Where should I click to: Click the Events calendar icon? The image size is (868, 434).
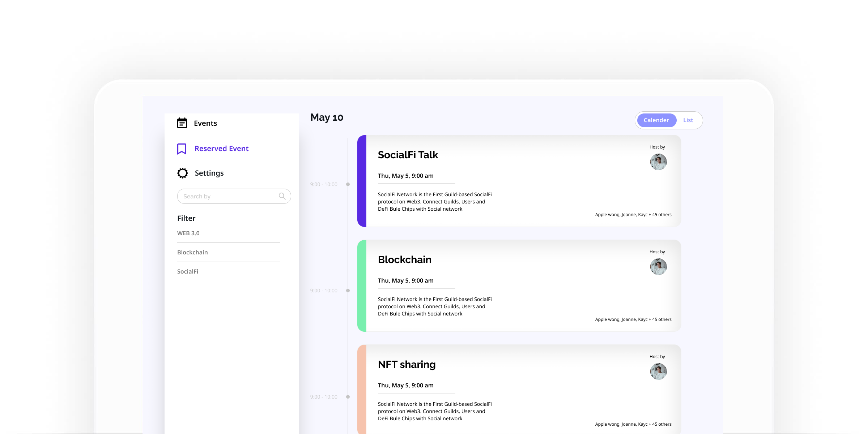click(x=182, y=123)
